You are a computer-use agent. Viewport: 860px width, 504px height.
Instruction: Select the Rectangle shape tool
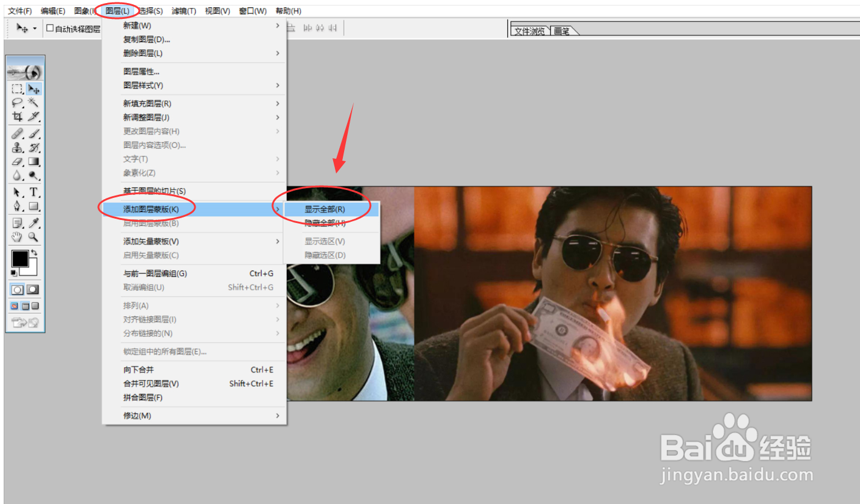coord(34,206)
